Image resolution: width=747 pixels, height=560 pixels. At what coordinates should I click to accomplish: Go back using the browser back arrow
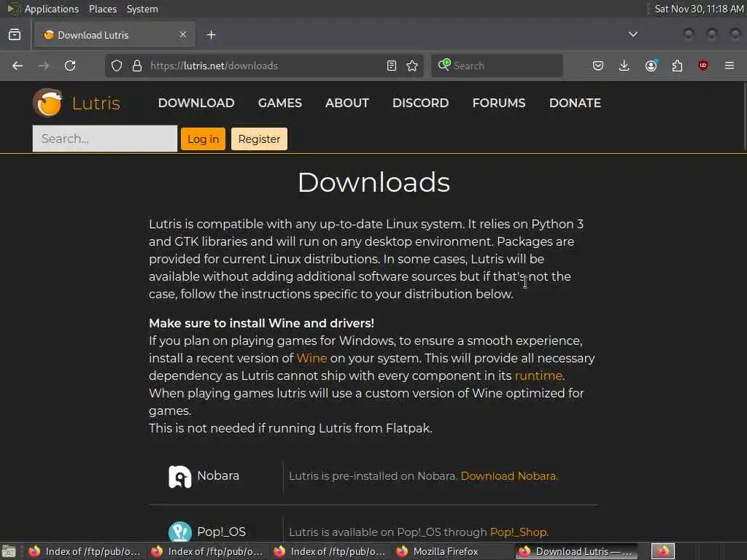point(18,66)
